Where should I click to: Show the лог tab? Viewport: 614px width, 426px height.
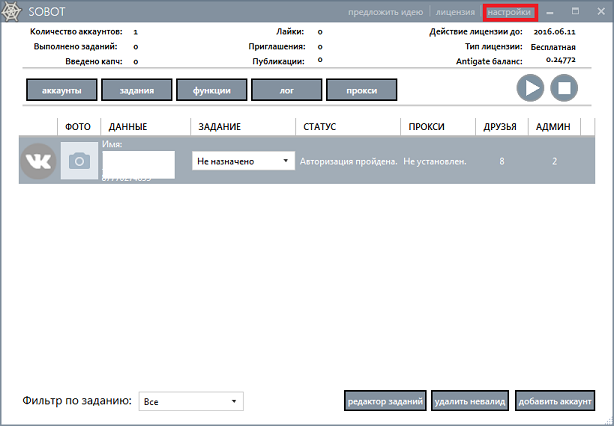tap(286, 90)
